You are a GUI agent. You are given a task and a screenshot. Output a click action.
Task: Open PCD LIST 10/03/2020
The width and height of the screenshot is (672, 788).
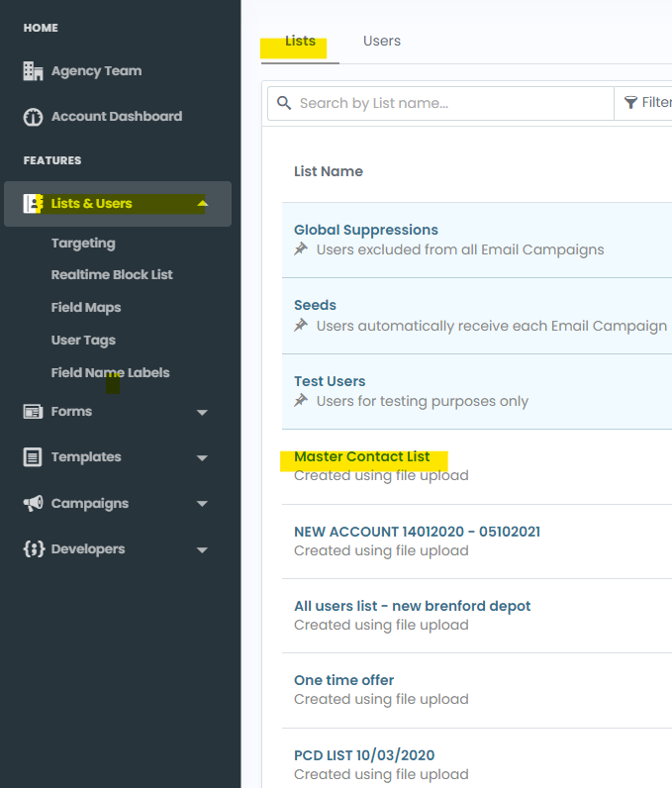[x=364, y=755]
